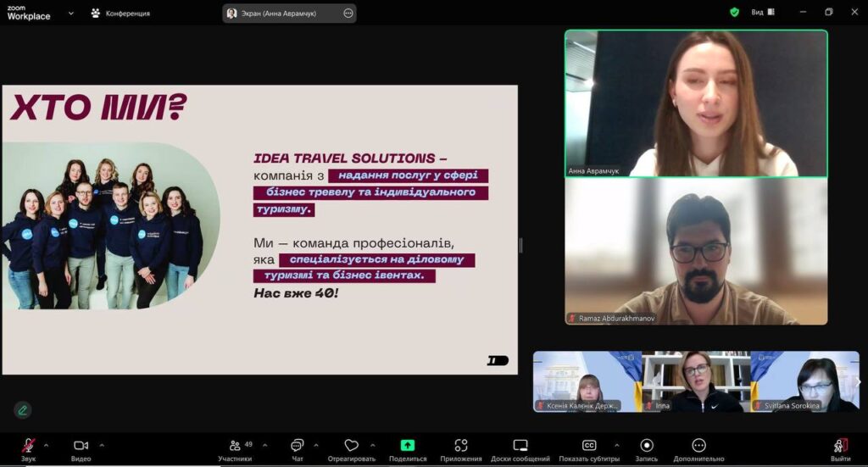
Task: Click the Выйти leave meeting button
Action: [x=840, y=446]
